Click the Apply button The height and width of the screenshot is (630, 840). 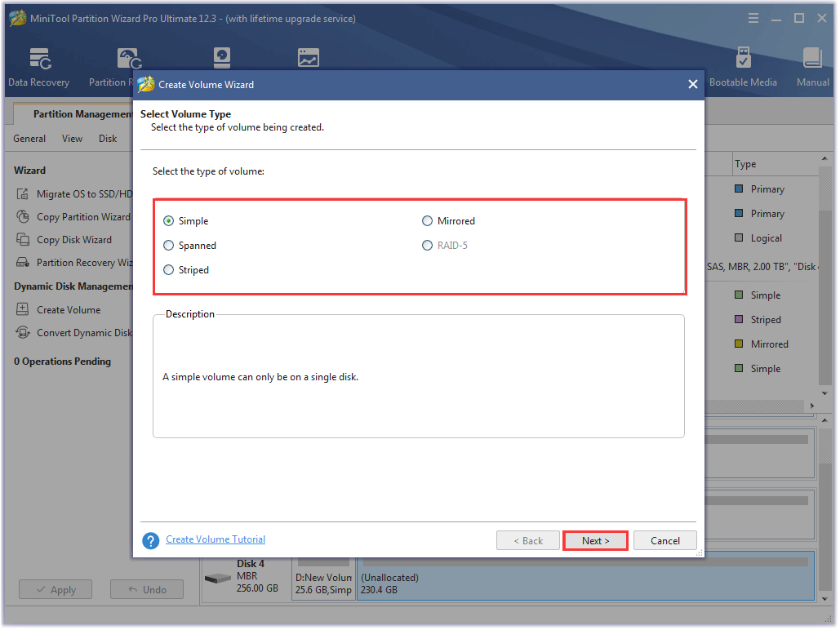point(56,589)
